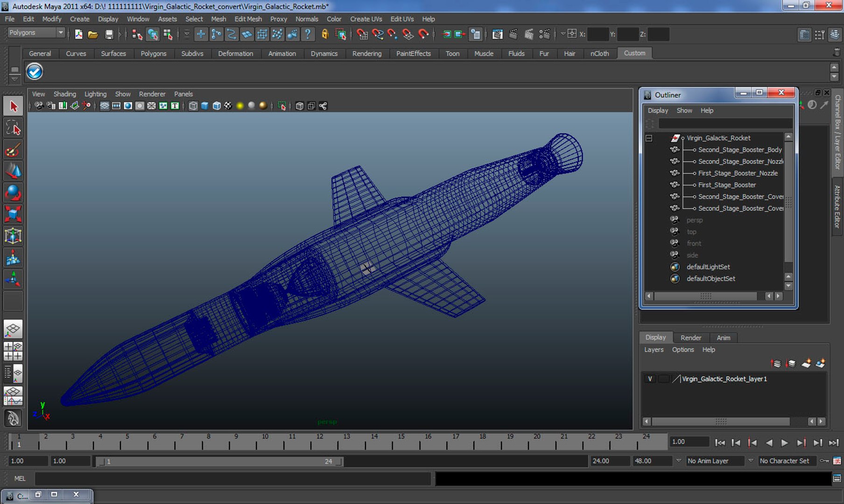Activate the Rotate tool sphere icon
844x504 pixels.
click(13, 193)
